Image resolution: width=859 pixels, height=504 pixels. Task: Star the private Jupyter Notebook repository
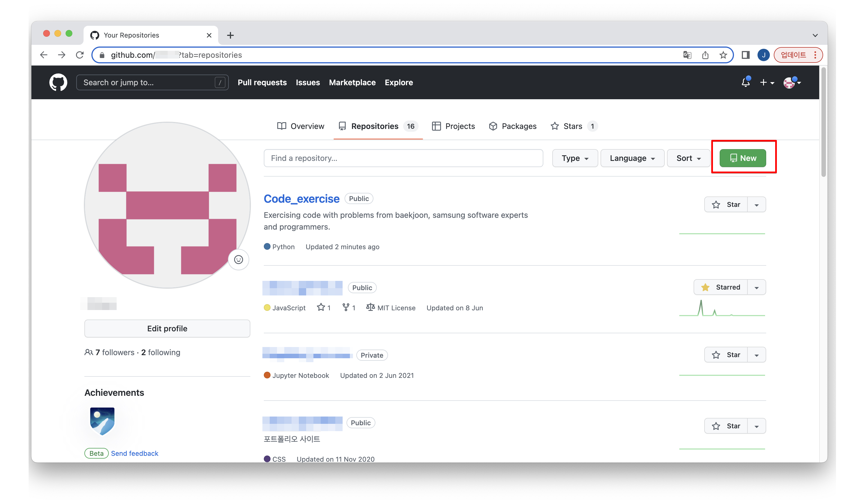[726, 355]
